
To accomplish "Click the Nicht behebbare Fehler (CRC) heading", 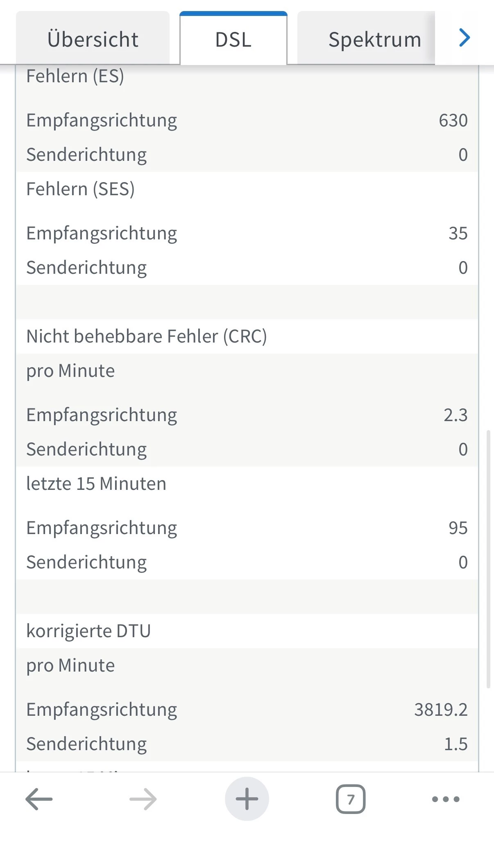I will click(146, 336).
